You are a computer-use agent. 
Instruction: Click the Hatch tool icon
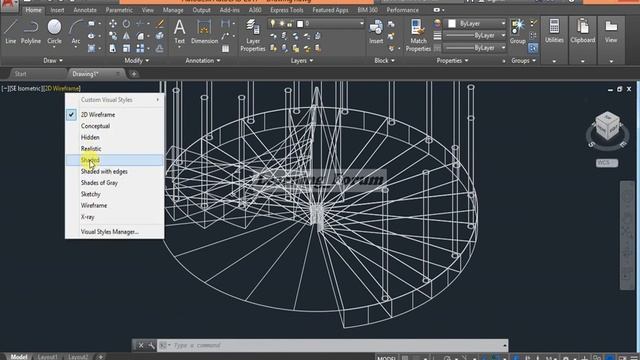(x=91, y=49)
